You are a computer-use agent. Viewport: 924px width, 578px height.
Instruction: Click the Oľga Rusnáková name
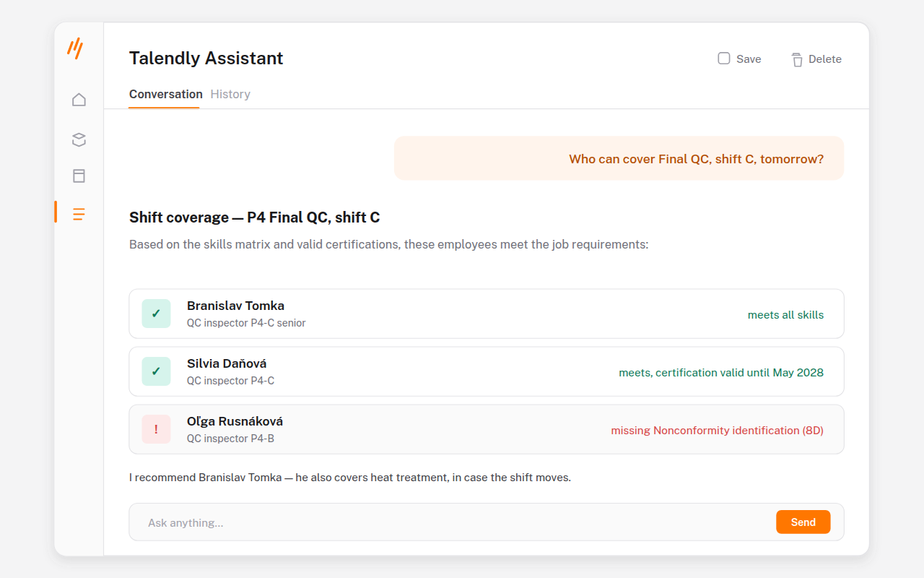coord(235,421)
